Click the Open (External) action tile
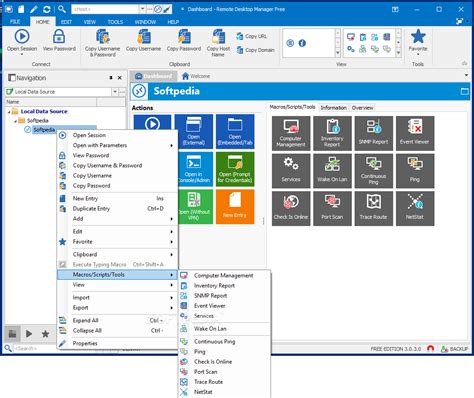Viewport: 474px width, 398px height. coord(194,131)
